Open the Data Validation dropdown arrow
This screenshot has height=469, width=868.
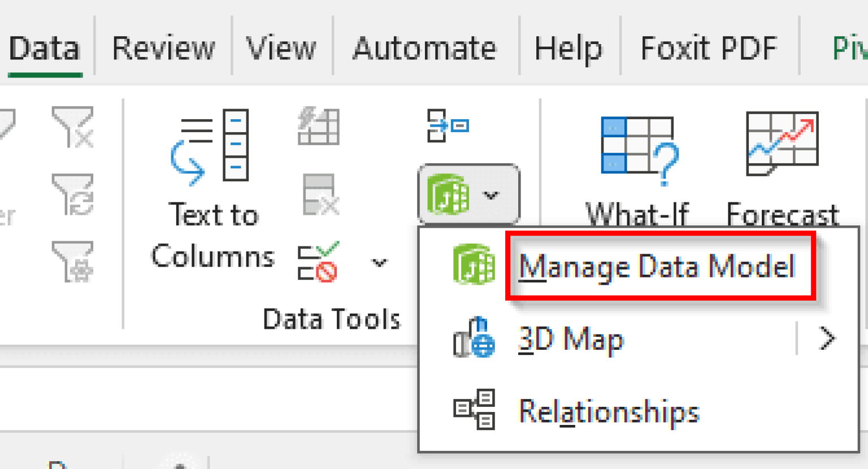click(x=380, y=262)
